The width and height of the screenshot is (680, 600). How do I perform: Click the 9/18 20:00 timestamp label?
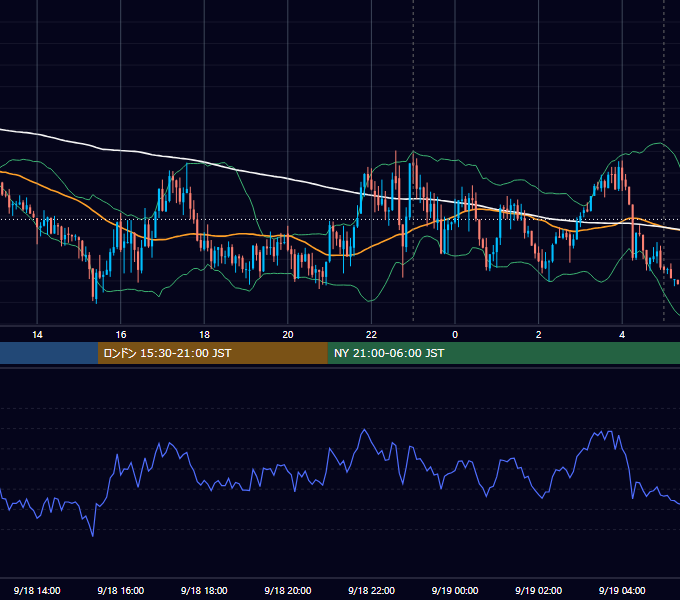[288, 590]
